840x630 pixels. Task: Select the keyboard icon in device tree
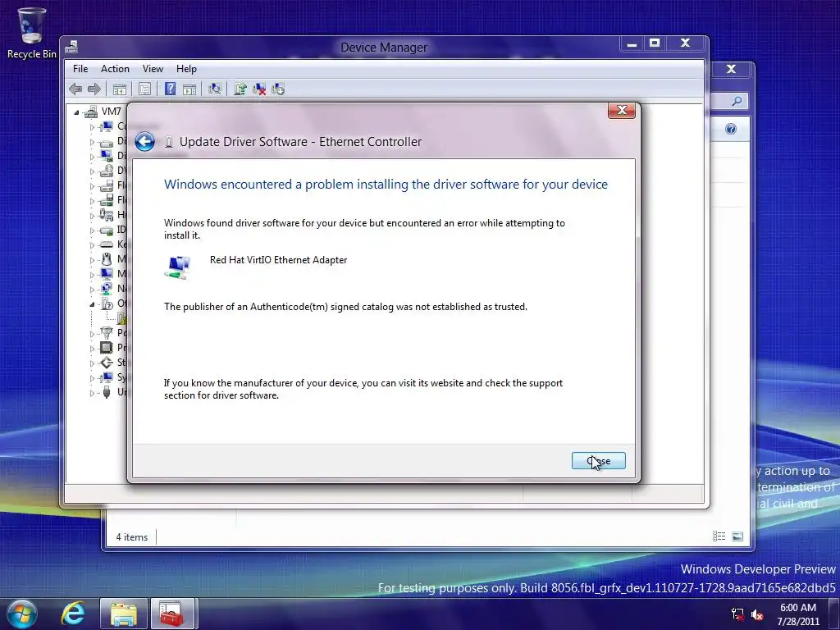(x=107, y=244)
